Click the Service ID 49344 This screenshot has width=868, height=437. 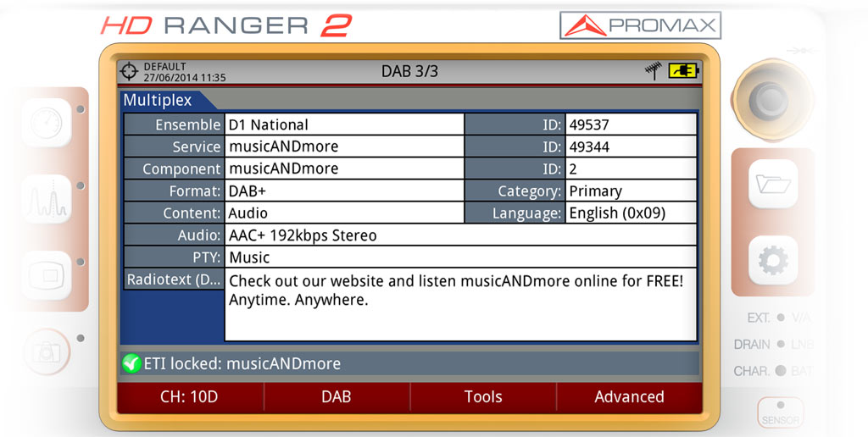[631, 147]
